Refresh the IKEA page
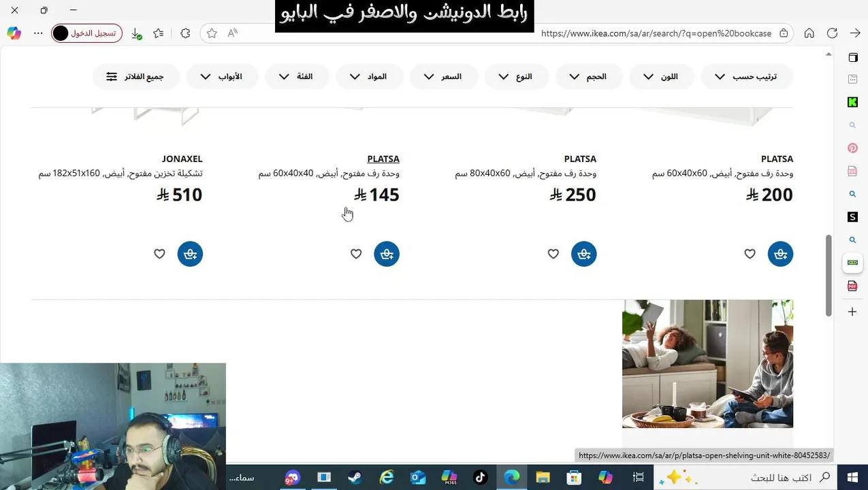This screenshot has height=490, width=868. (x=832, y=33)
